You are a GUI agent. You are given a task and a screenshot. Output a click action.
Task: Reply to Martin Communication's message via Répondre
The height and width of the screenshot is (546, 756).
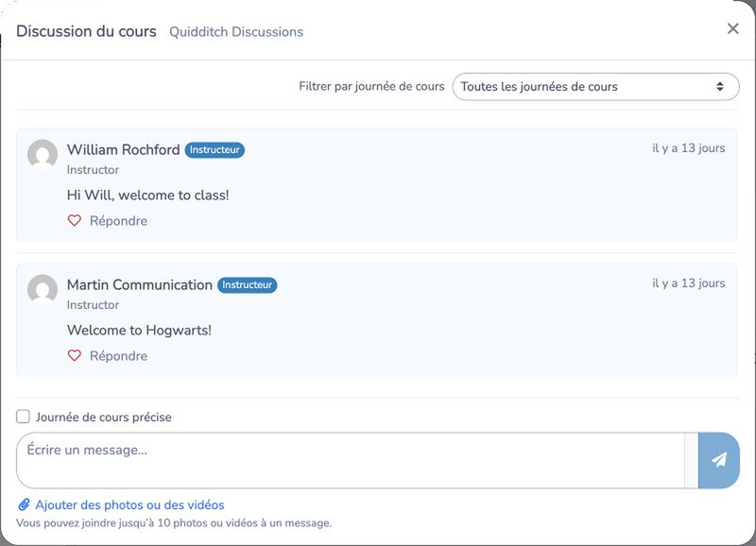[119, 355]
